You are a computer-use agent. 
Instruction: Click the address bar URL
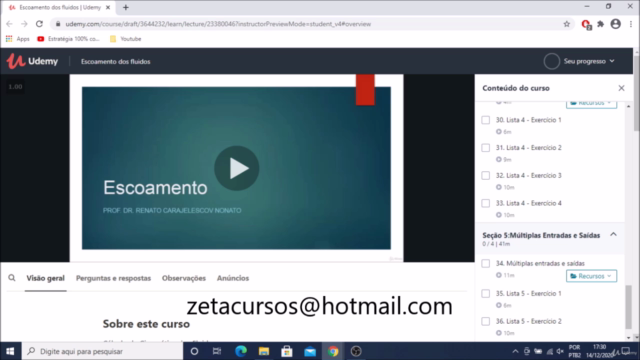click(x=218, y=24)
